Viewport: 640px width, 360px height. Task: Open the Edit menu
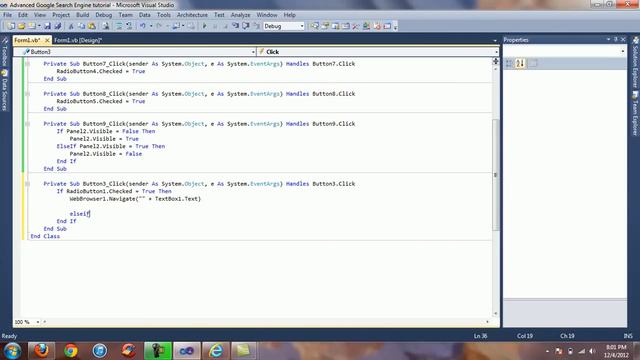click(22, 15)
